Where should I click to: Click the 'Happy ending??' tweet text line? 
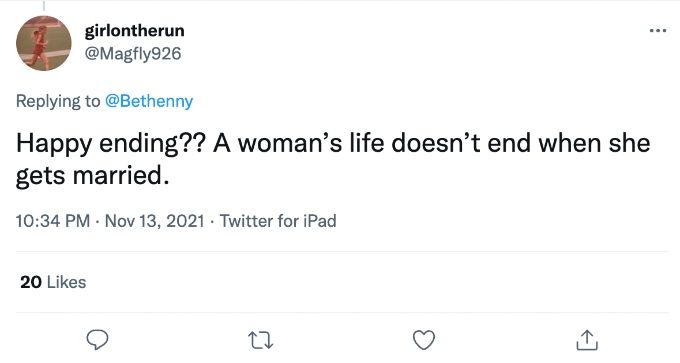pyautogui.click(x=333, y=144)
